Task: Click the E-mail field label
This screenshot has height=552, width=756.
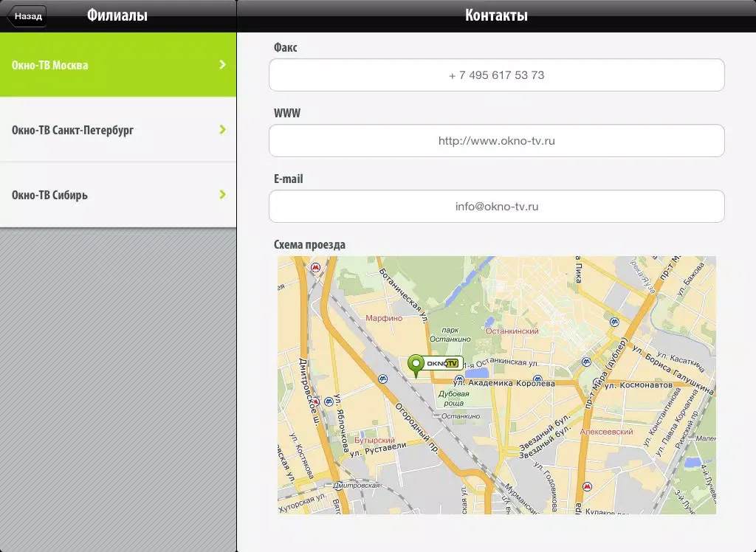Action: 289,179
